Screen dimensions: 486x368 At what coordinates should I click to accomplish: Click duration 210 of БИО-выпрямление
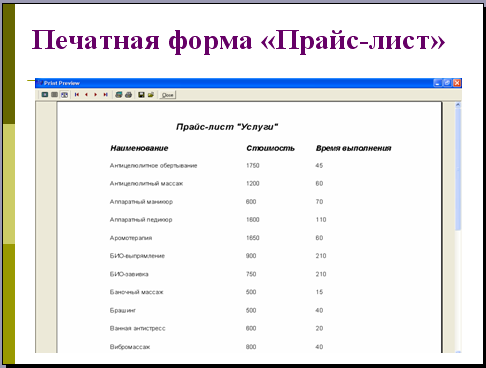(x=321, y=256)
